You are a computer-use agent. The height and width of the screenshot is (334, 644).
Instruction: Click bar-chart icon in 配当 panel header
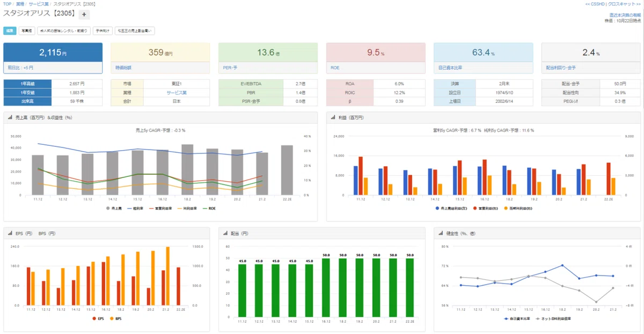(x=225, y=233)
